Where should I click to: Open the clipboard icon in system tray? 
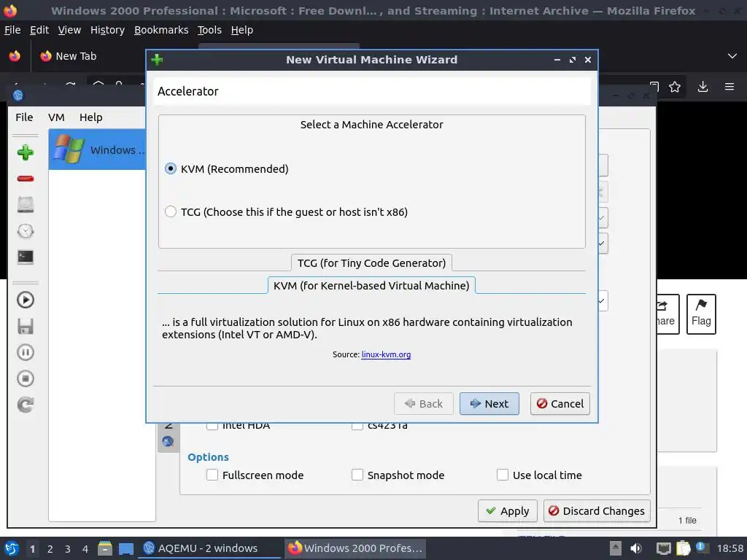point(683,548)
